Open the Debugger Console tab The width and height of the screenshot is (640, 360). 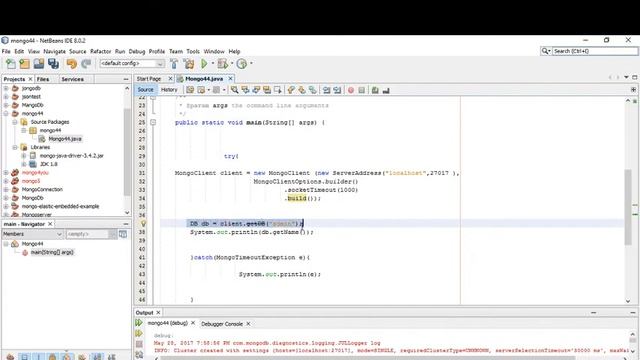(x=222, y=324)
